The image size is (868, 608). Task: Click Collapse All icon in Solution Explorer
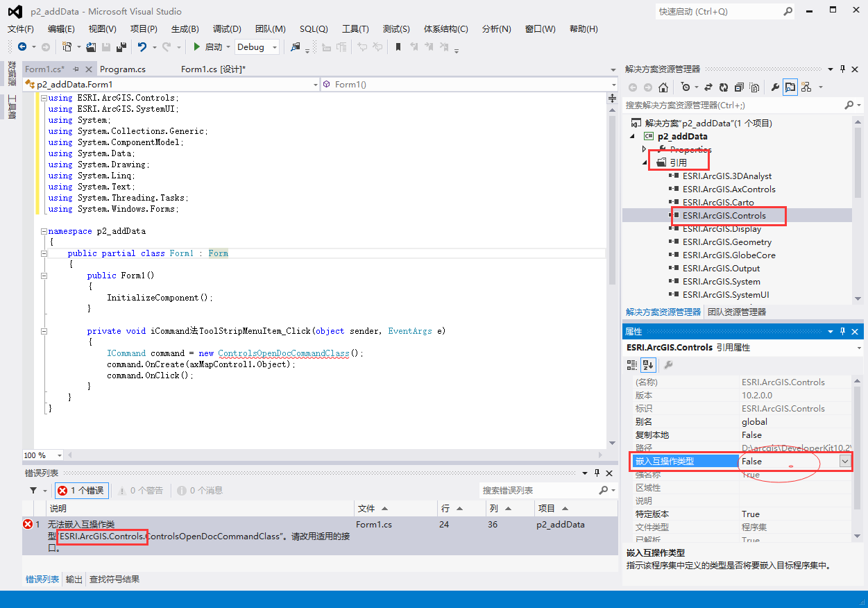[739, 87]
